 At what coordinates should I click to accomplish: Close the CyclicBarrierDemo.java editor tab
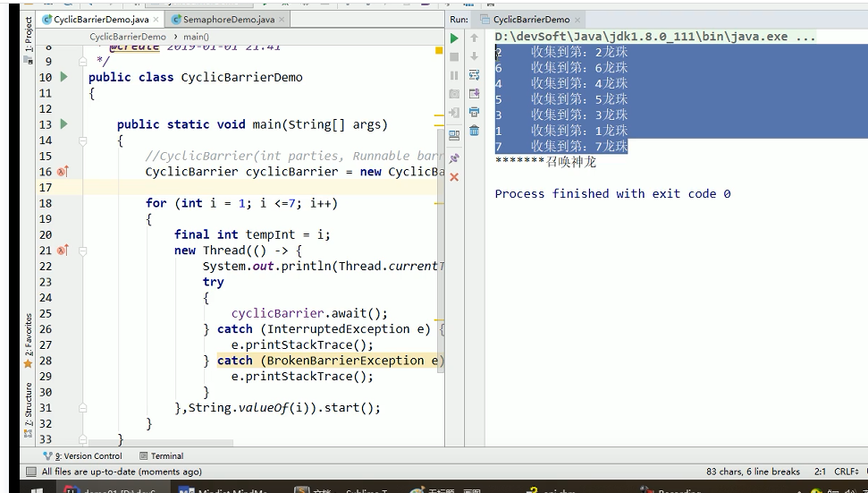[x=156, y=20]
